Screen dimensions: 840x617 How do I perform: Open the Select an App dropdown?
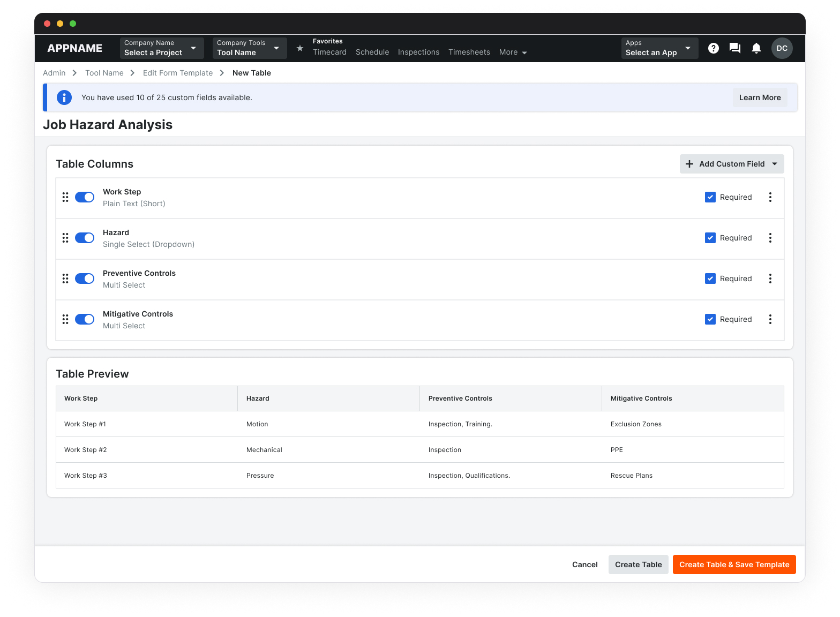[x=659, y=48]
